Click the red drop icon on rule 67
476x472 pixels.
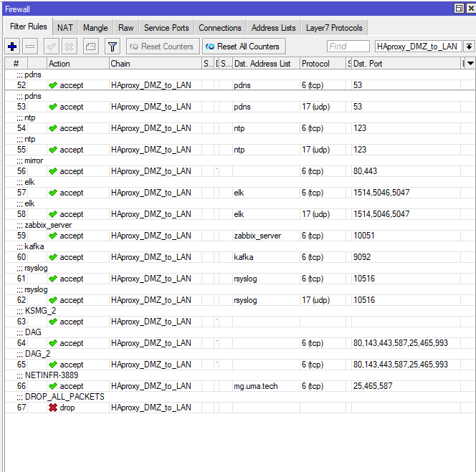[53, 408]
